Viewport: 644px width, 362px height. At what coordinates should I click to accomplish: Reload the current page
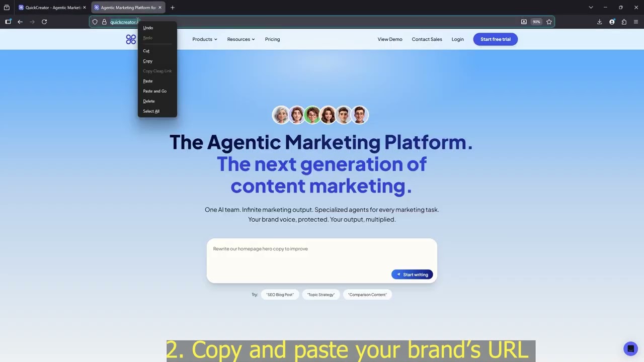[x=44, y=22]
